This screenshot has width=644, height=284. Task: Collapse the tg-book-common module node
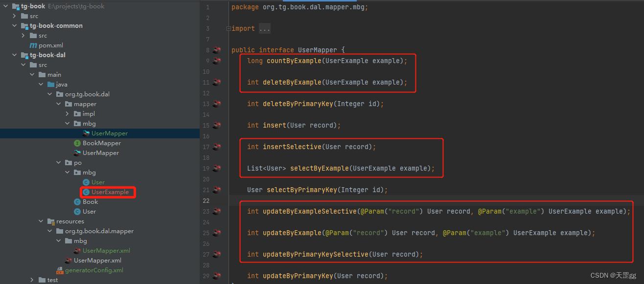15,26
